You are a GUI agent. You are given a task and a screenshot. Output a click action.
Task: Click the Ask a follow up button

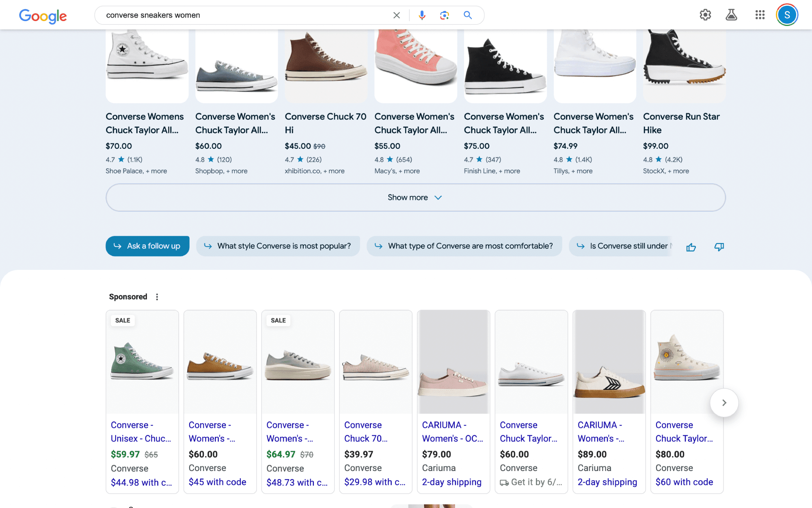coord(149,246)
